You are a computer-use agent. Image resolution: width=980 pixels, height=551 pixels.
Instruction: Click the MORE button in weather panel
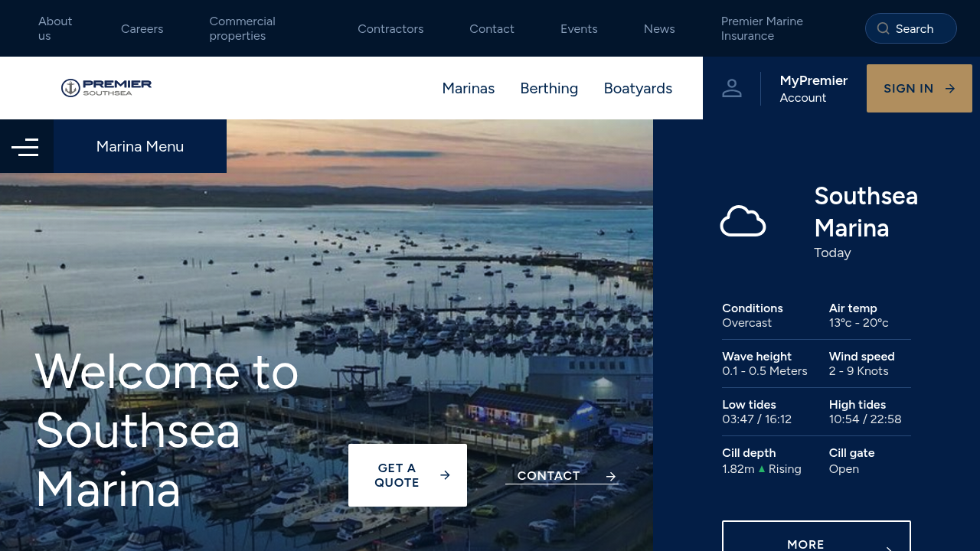pyautogui.click(x=816, y=536)
